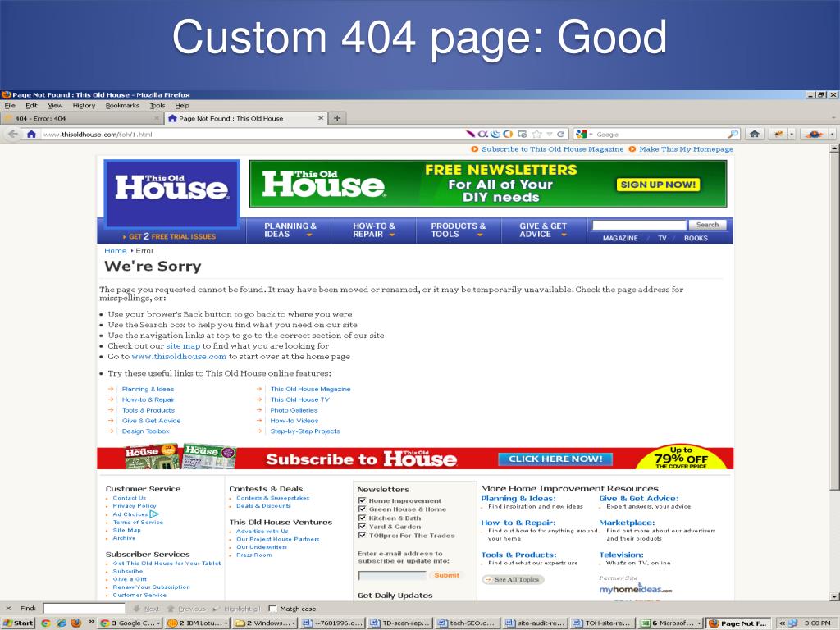The width and height of the screenshot is (840, 630).
Task: Click the site identity home icon in address bar
Action: pos(32,134)
